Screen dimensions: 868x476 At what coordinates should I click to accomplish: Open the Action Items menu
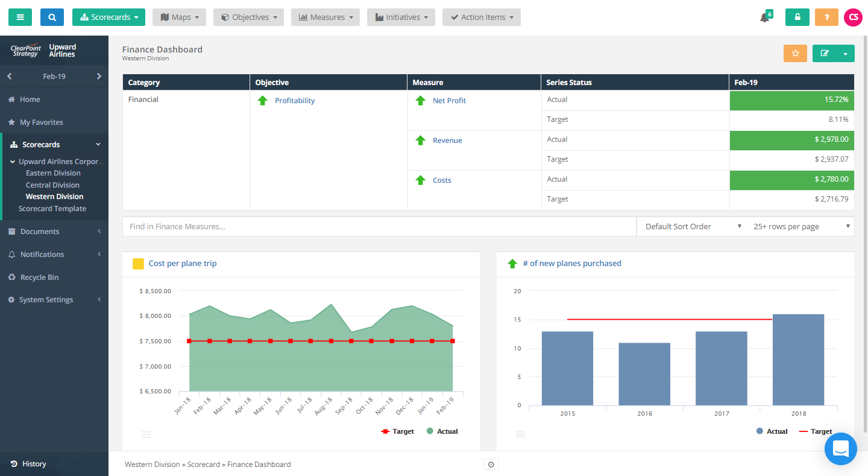click(x=481, y=17)
